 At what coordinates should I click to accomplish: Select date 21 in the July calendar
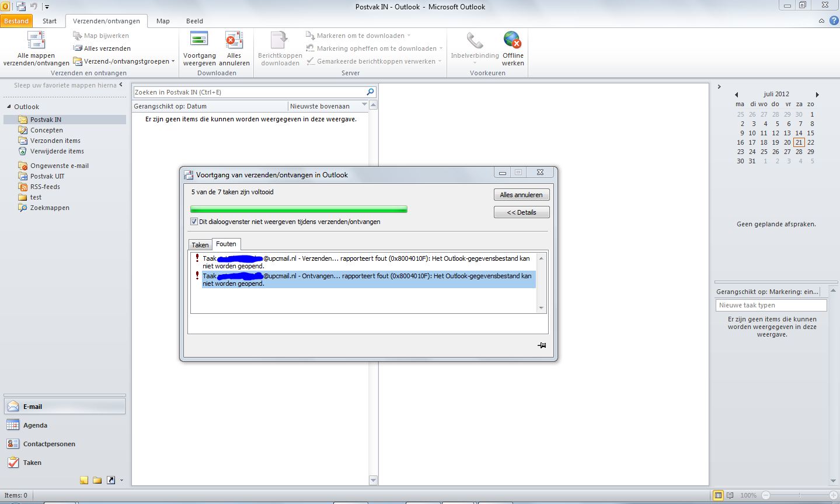pos(799,142)
